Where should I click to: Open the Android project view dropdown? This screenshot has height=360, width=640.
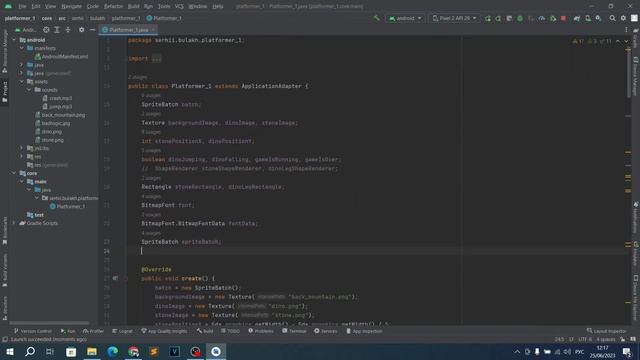(x=26, y=30)
